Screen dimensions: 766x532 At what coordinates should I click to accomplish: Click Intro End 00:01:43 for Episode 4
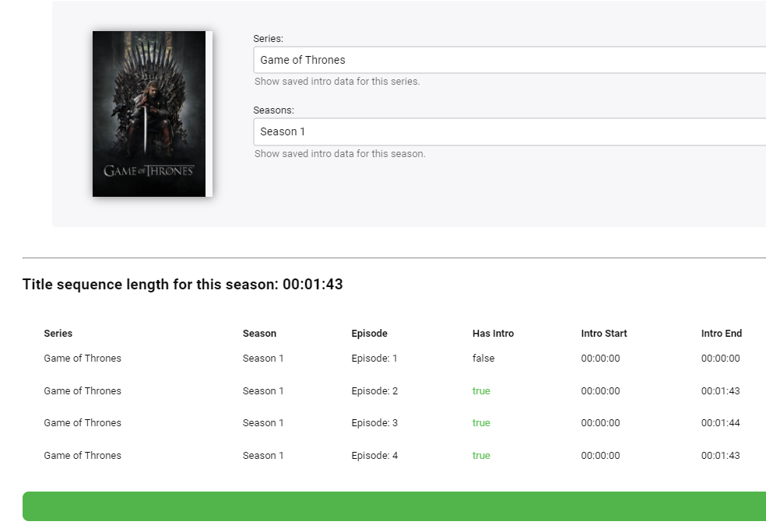click(x=721, y=455)
